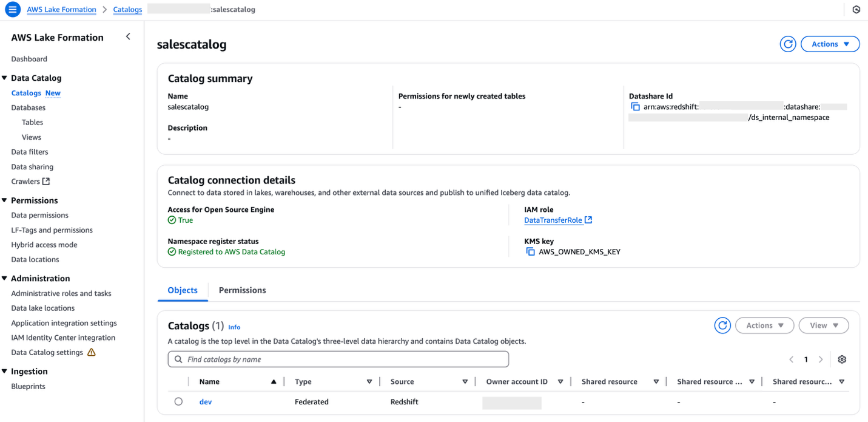Switch to the Permissions tab
868x422 pixels.
click(242, 290)
